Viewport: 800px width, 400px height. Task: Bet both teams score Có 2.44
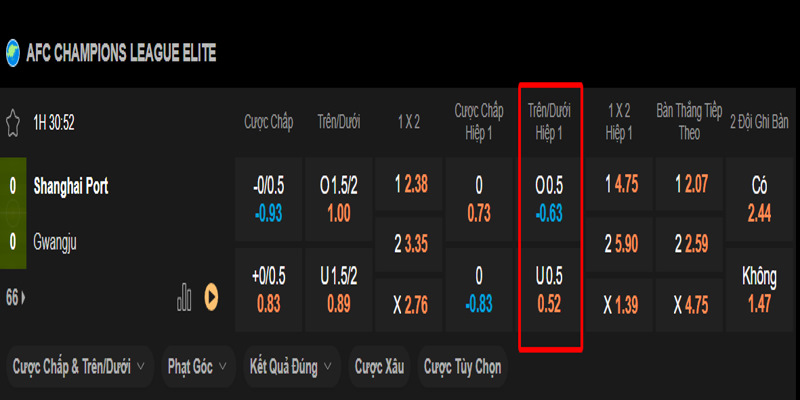pos(759,199)
